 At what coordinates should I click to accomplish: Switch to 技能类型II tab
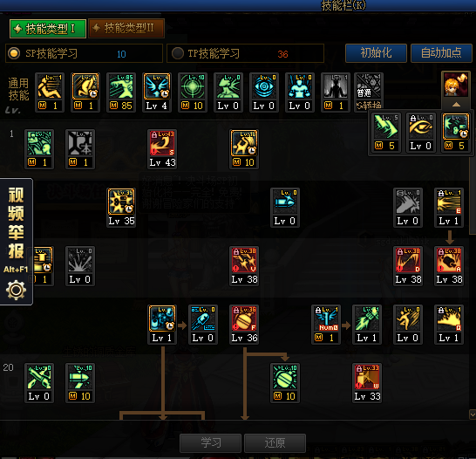click(x=126, y=28)
